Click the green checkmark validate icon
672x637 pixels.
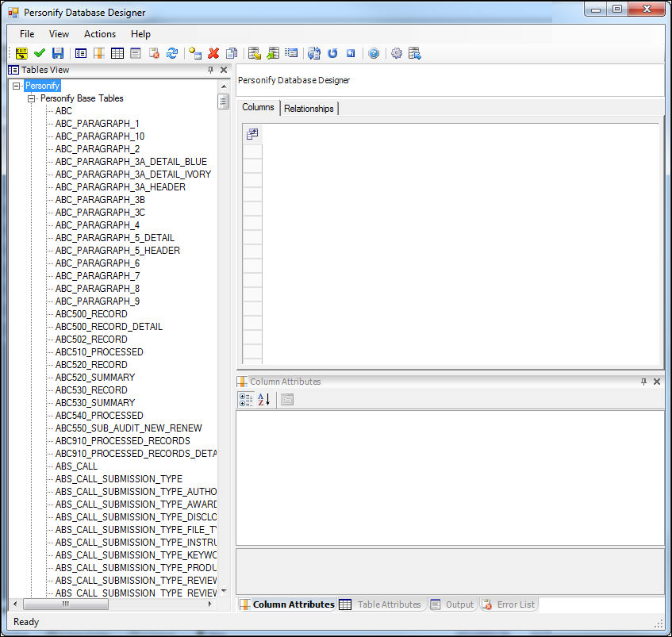(x=40, y=53)
